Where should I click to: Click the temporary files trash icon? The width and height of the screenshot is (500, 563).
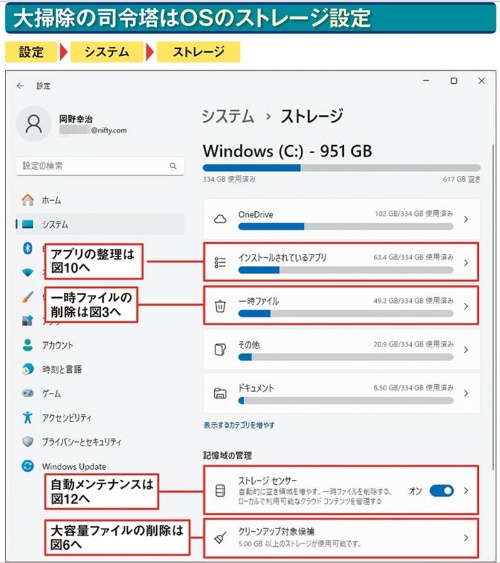point(220,306)
